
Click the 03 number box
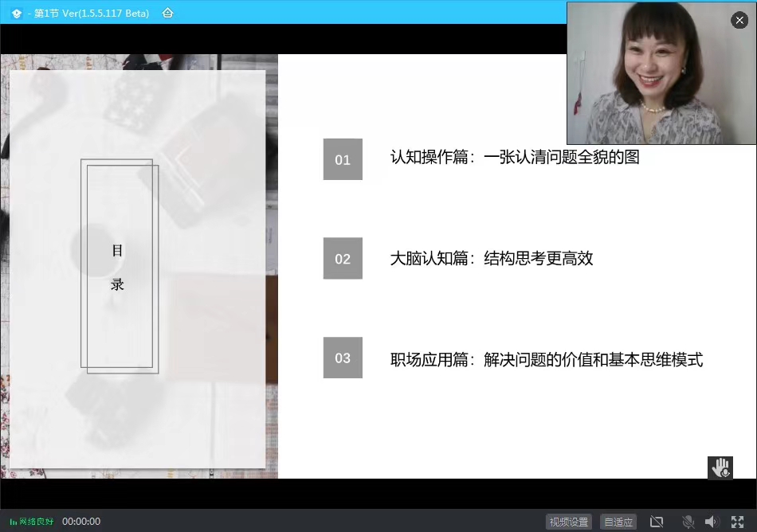[x=343, y=358]
